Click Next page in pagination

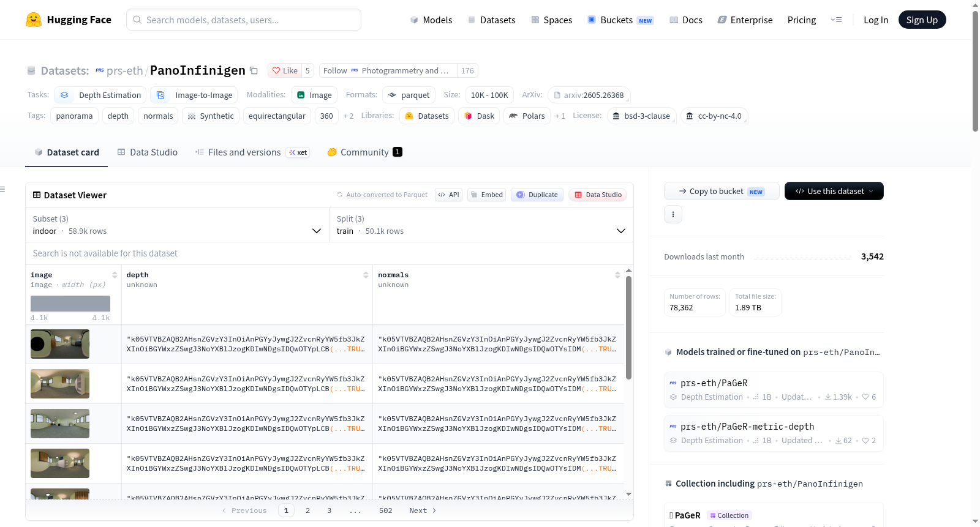(423, 510)
